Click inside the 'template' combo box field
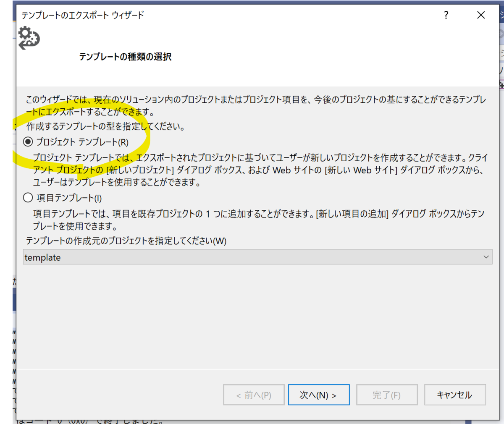Viewport: 504px width, 424px height. point(168,256)
